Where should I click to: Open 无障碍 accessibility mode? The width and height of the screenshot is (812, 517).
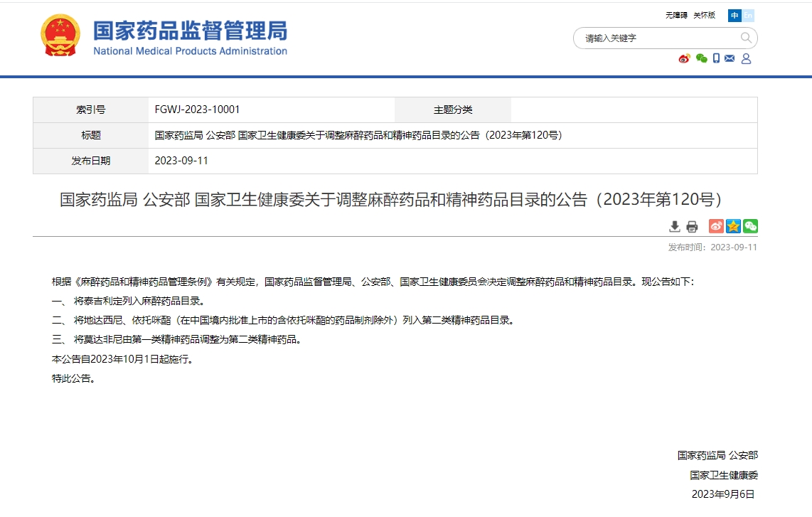tap(676, 16)
